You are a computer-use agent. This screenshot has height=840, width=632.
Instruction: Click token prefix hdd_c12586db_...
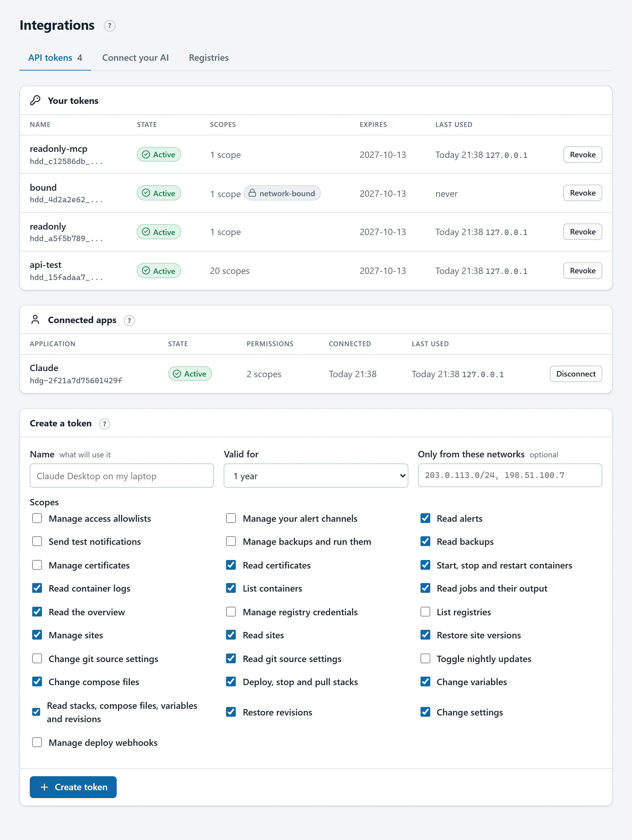click(66, 161)
